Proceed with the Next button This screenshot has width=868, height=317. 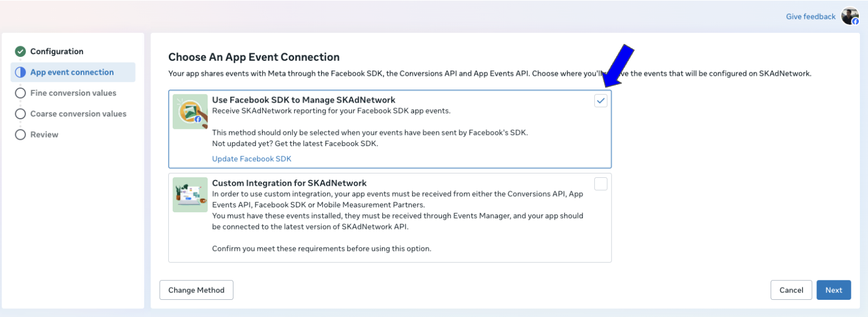tap(834, 290)
